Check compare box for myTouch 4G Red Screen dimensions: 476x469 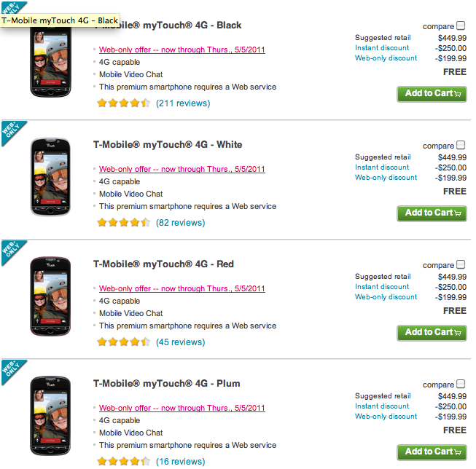[461, 265]
